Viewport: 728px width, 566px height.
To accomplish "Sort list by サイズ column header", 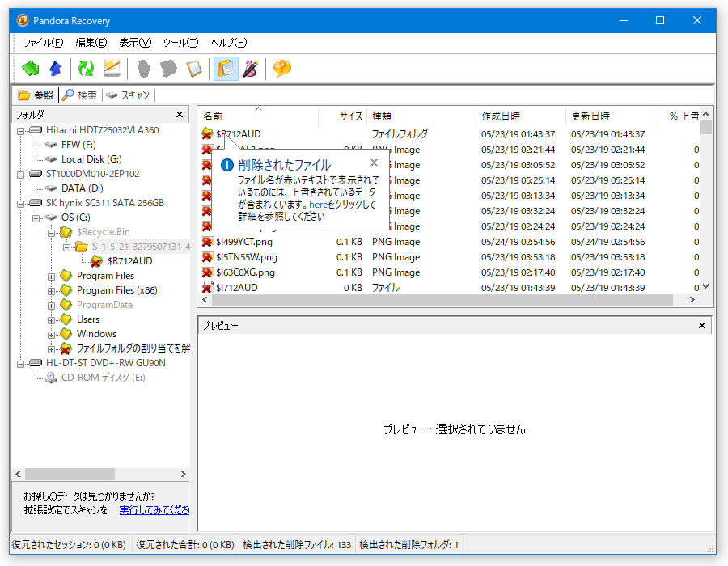I will (343, 116).
